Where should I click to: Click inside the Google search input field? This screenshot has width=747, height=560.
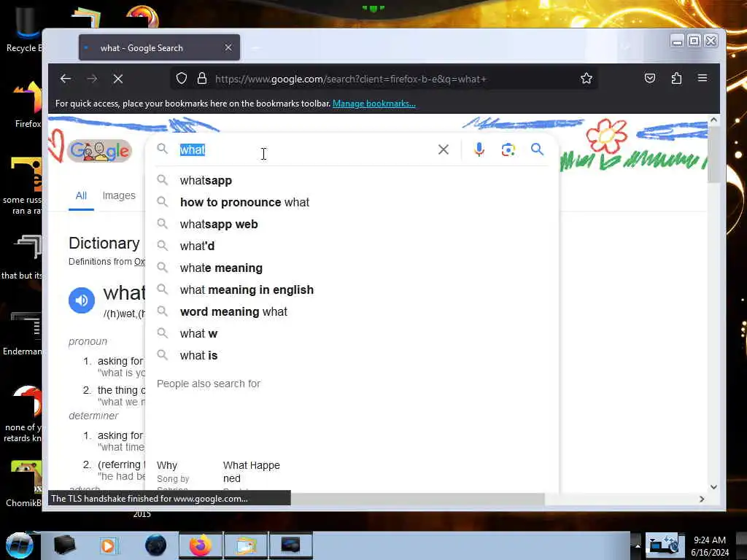(305, 150)
